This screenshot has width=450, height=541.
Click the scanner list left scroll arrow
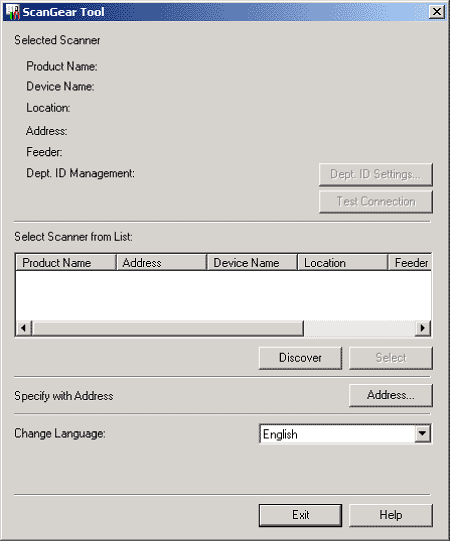tap(23, 328)
